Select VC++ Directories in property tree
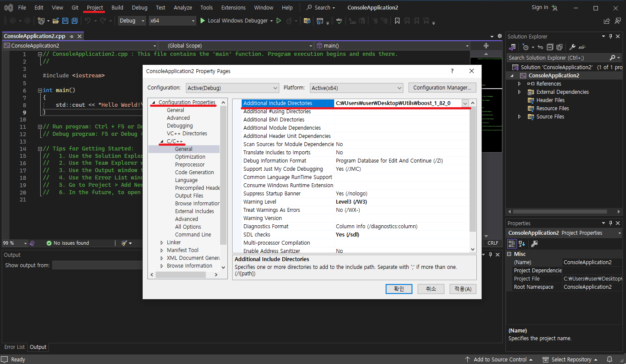This screenshot has height=364, width=626. 187,134
